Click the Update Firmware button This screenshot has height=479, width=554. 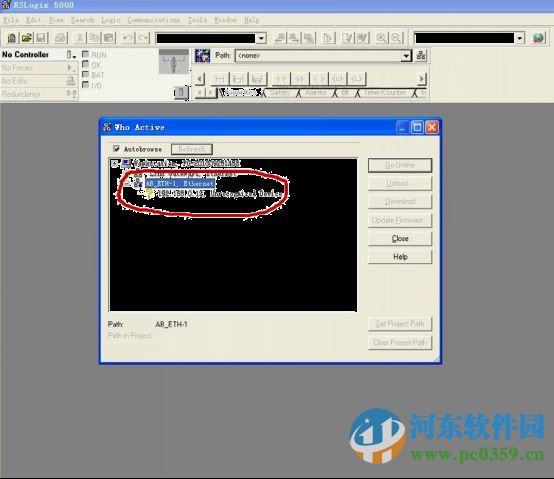[x=400, y=220]
